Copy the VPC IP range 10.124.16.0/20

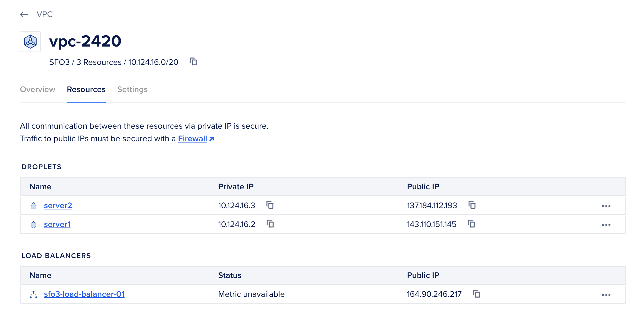click(193, 62)
